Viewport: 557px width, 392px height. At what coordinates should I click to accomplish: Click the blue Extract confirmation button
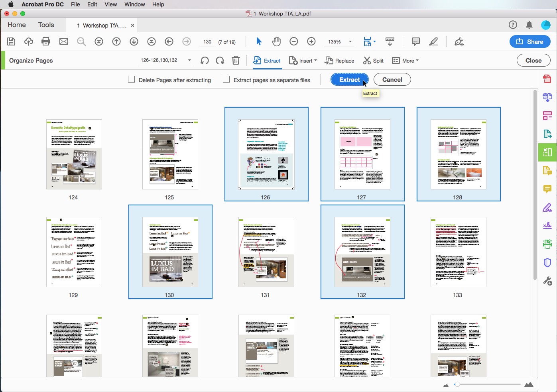click(x=350, y=79)
